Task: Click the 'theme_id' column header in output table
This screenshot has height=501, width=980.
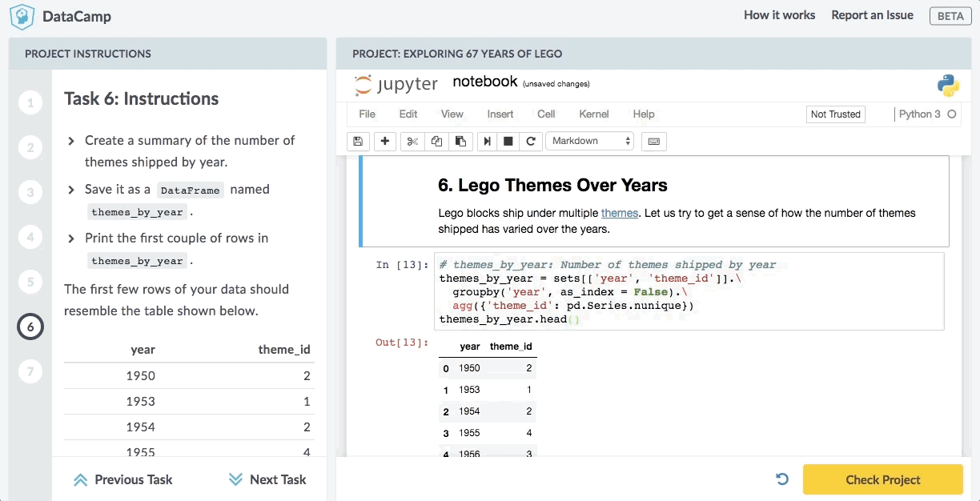Action: (511, 347)
